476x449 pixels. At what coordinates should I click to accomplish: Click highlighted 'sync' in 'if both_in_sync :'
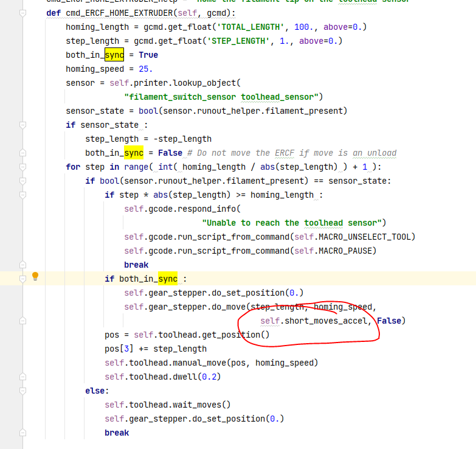(168, 279)
